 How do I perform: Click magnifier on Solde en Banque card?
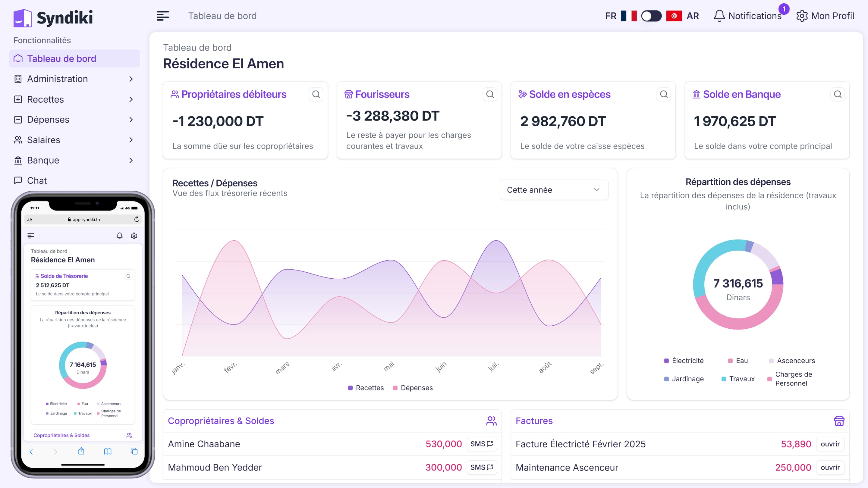click(x=837, y=94)
